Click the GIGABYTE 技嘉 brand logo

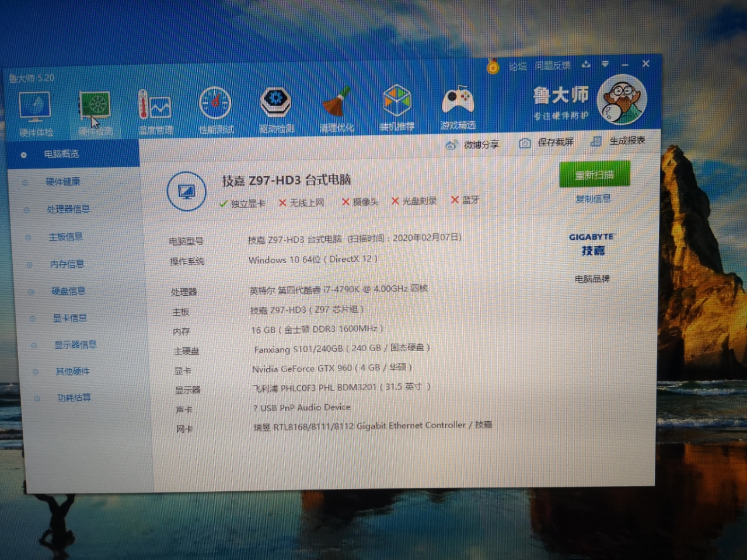pyautogui.click(x=592, y=244)
